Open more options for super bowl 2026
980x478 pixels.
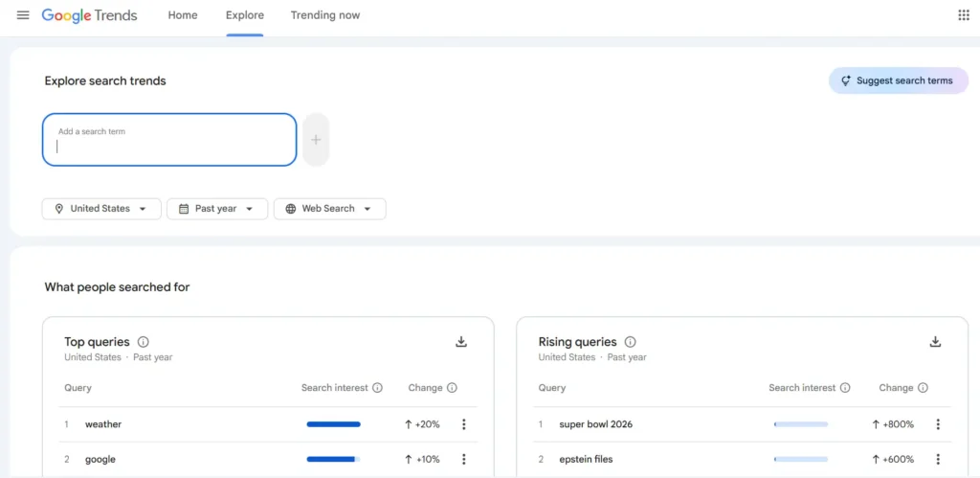coord(938,424)
